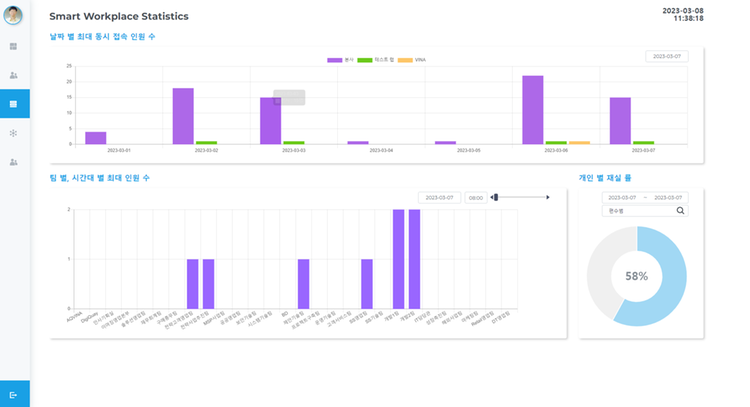
Task: Open the second sidebar people icon
Action: (14, 75)
